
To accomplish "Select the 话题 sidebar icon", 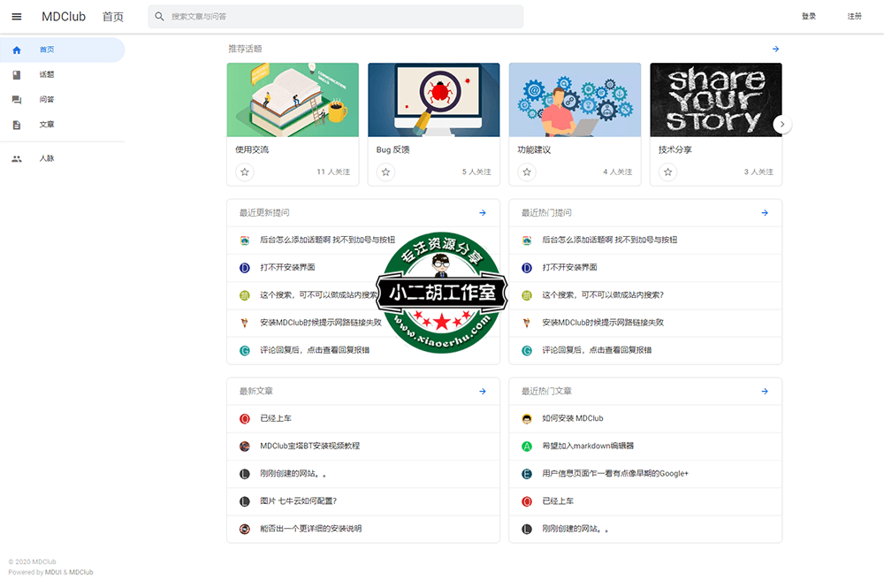I will click(16, 74).
